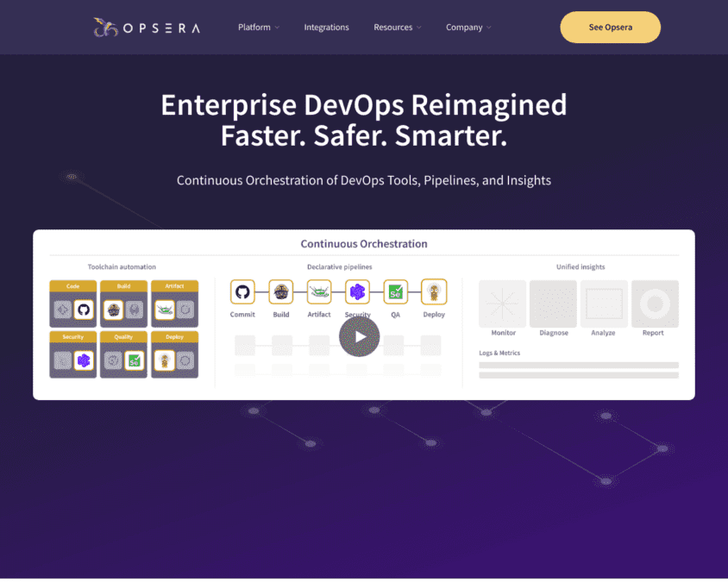Click the Declarative pipelines heading
The image size is (728, 582).
(x=339, y=267)
